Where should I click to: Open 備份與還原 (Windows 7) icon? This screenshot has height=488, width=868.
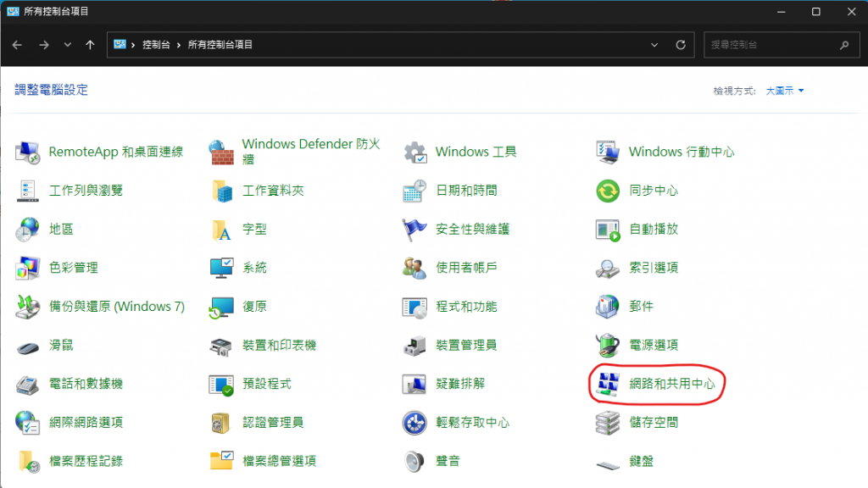tap(27, 307)
